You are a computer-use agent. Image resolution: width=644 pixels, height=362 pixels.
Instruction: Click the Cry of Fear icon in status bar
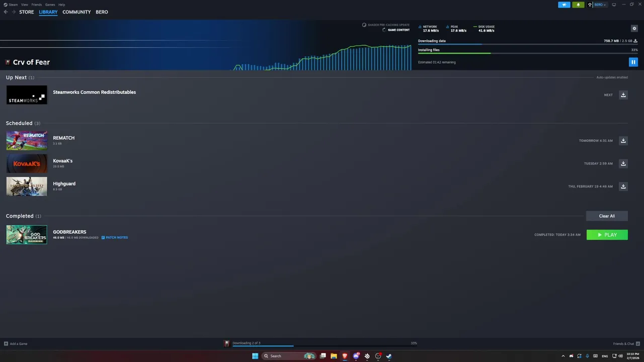pos(227,343)
